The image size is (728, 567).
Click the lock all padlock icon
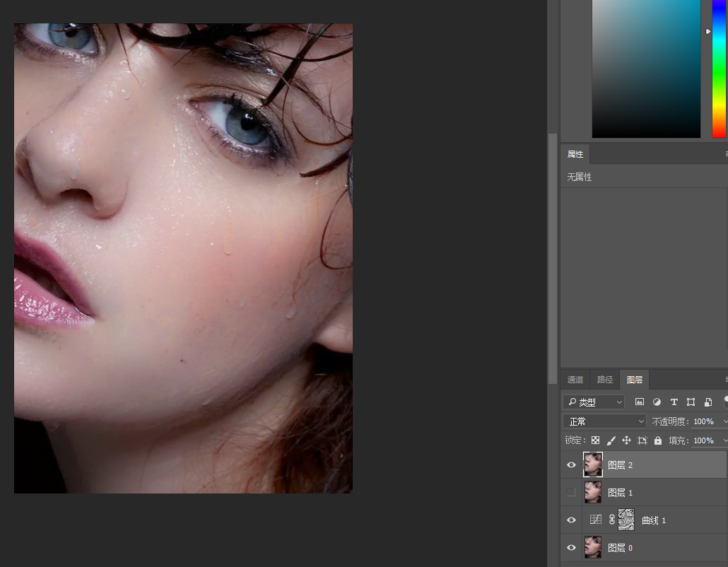coord(658,440)
